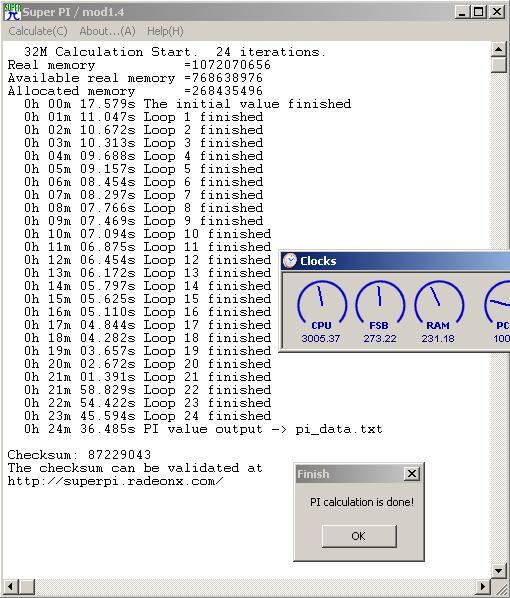Image resolution: width=510 pixels, height=598 pixels.
Task: Click the 'Loop 24 finished' line
Action: [147, 415]
